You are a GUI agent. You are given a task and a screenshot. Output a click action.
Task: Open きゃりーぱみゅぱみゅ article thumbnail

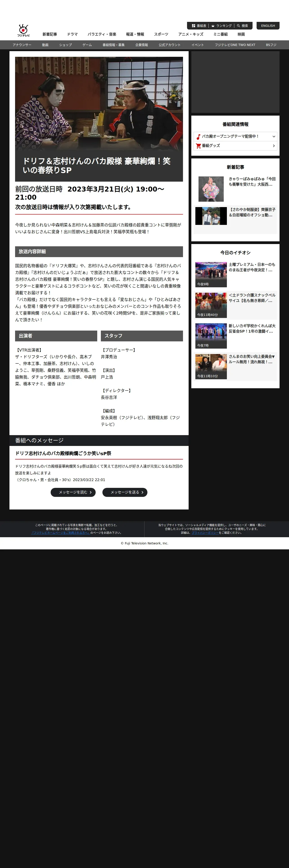tap(211, 189)
